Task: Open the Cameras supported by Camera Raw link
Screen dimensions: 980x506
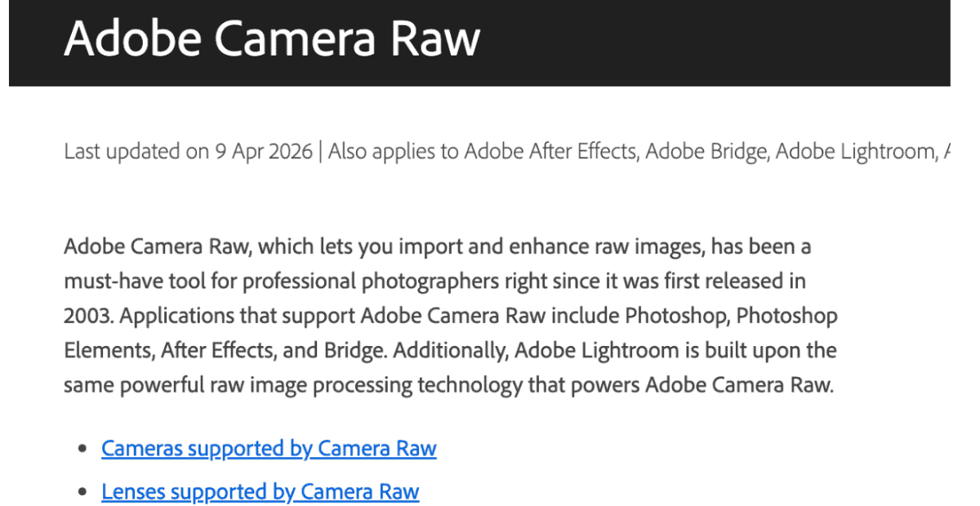Action: (269, 449)
